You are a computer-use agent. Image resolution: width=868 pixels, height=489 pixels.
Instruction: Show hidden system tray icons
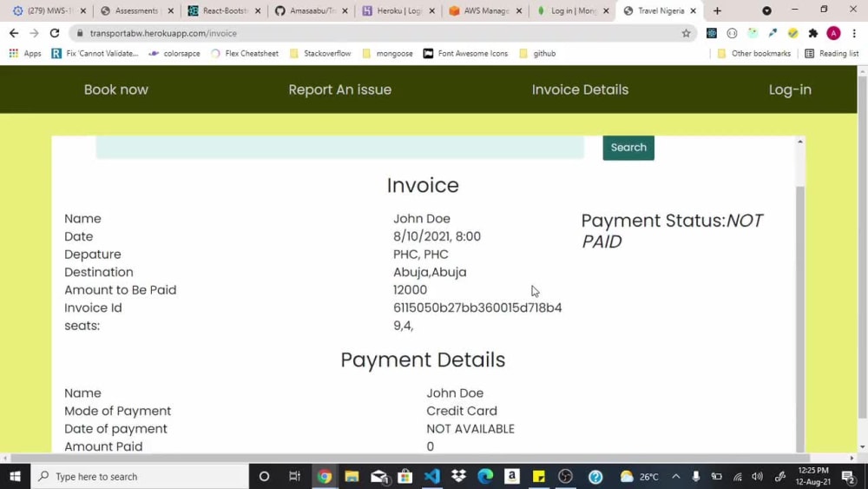[x=676, y=476]
